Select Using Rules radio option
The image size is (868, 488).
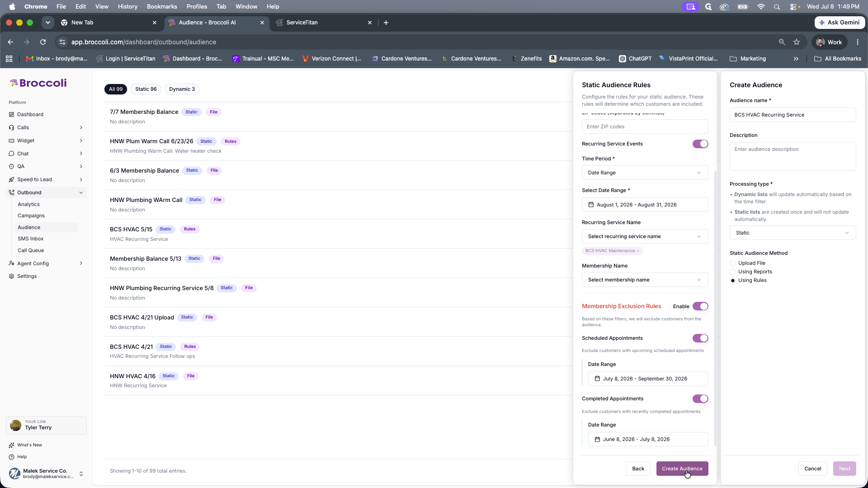(733, 280)
